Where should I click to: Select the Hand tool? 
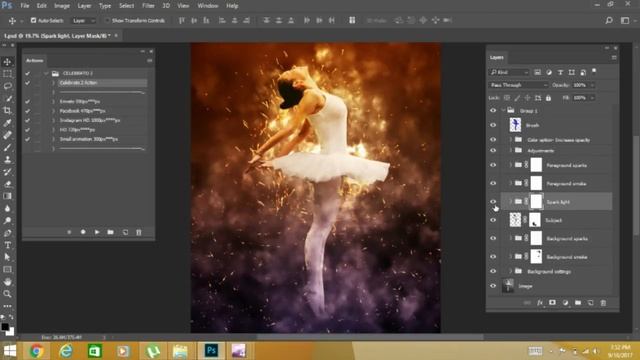tap(7, 282)
